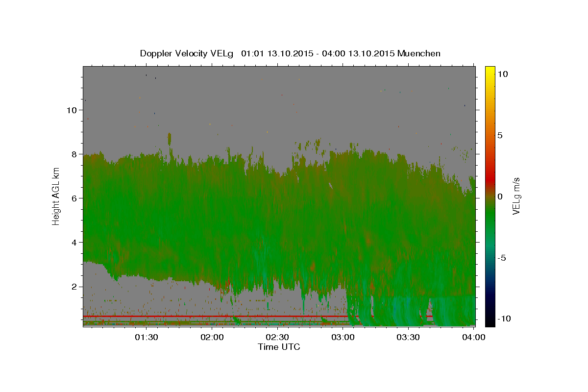Click the 04:00 time tick label
This screenshot has height=392, width=588.
474,337
